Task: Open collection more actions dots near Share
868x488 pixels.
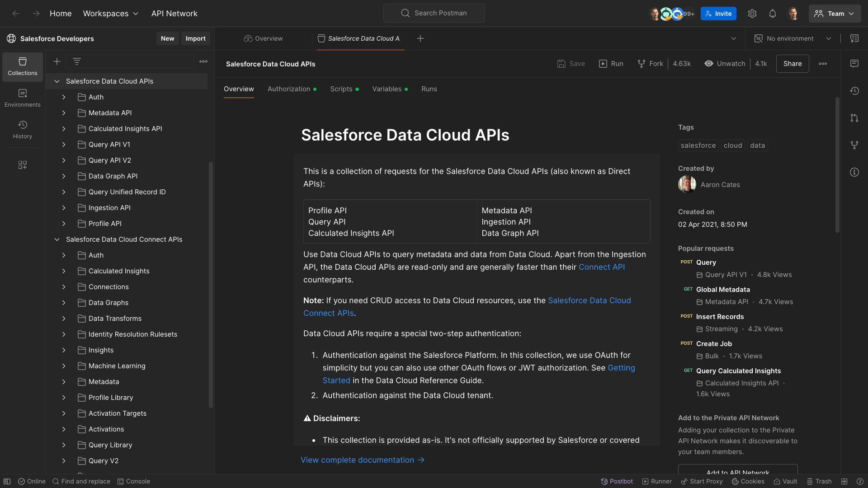Action: pos(823,64)
